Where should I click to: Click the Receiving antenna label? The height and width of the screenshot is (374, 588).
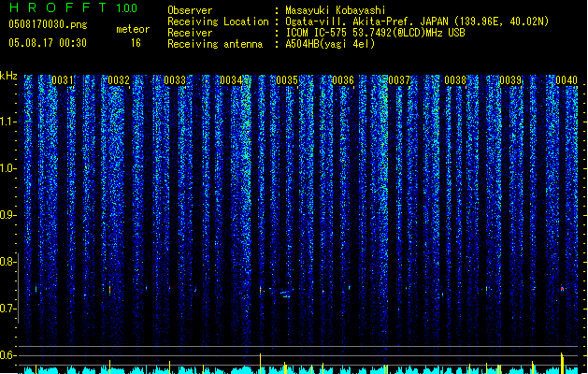point(215,44)
